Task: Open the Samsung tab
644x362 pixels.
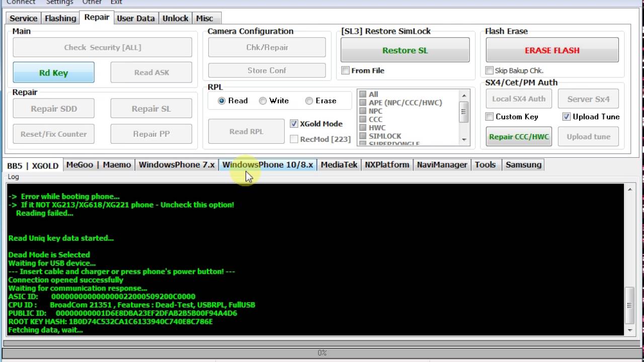Action: [x=524, y=165]
